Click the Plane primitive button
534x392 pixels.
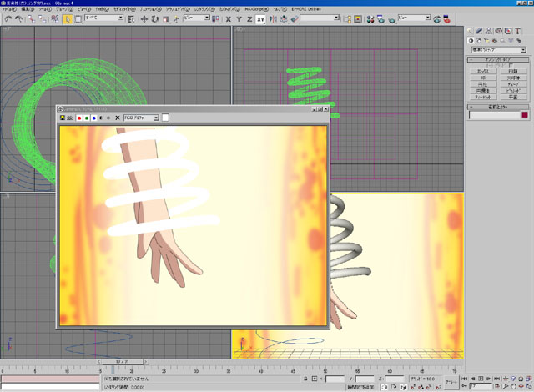pos(513,98)
